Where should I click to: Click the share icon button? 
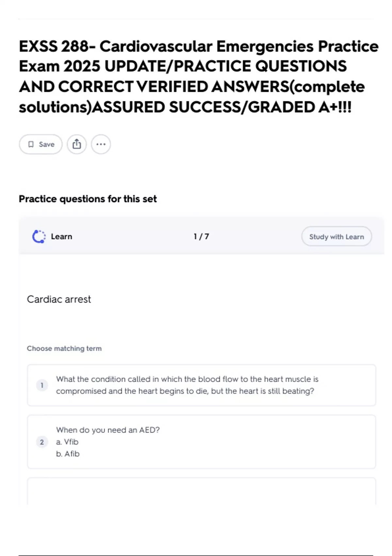click(77, 144)
